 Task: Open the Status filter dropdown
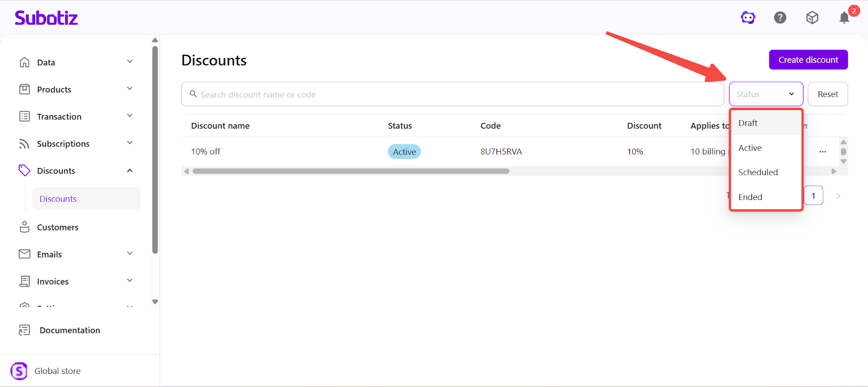coord(765,94)
